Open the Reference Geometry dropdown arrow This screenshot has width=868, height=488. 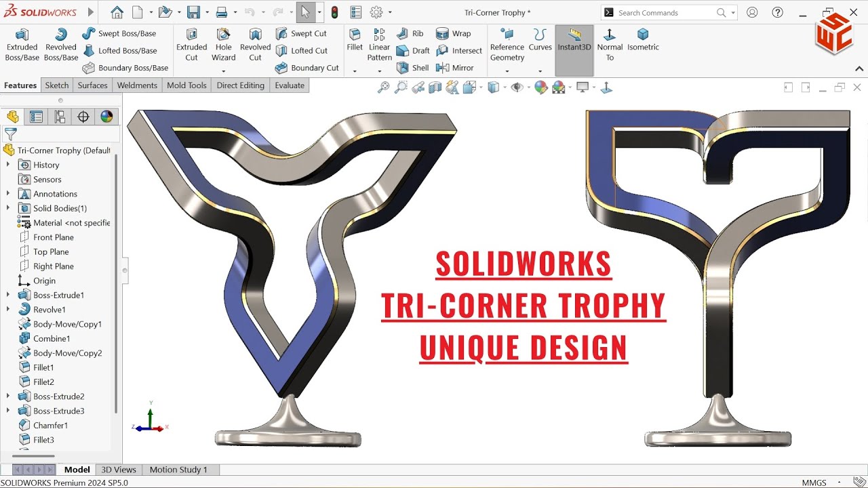click(507, 71)
